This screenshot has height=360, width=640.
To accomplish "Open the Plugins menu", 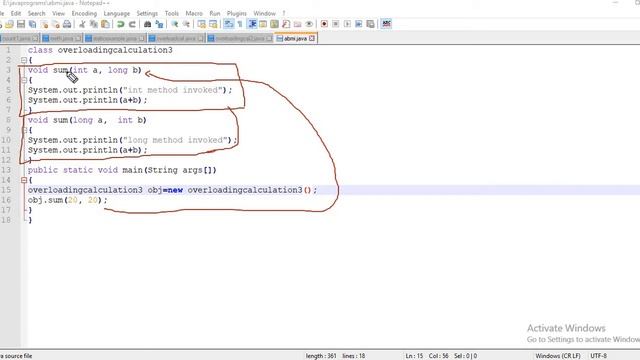I will tap(237, 13).
